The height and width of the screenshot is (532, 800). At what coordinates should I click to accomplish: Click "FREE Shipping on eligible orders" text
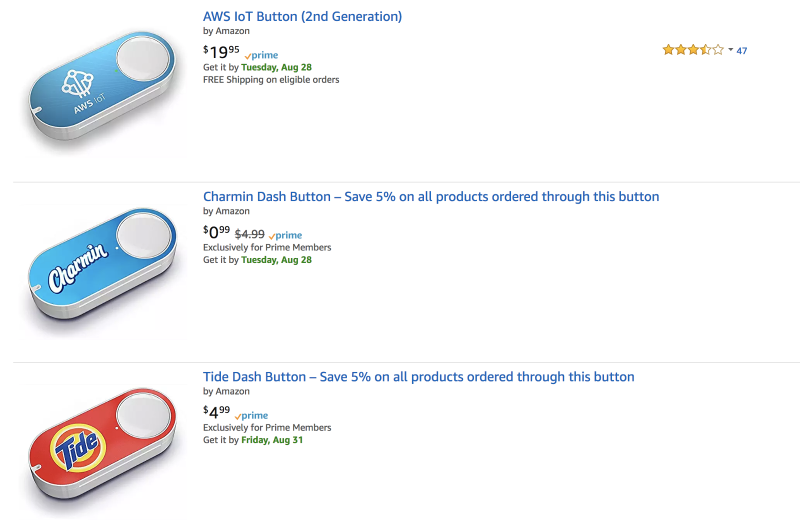[271, 80]
